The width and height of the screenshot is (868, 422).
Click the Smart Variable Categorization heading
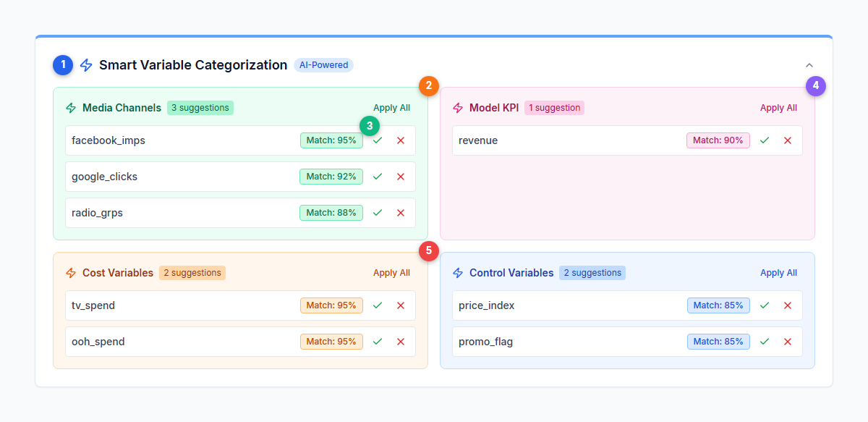click(x=193, y=65)
